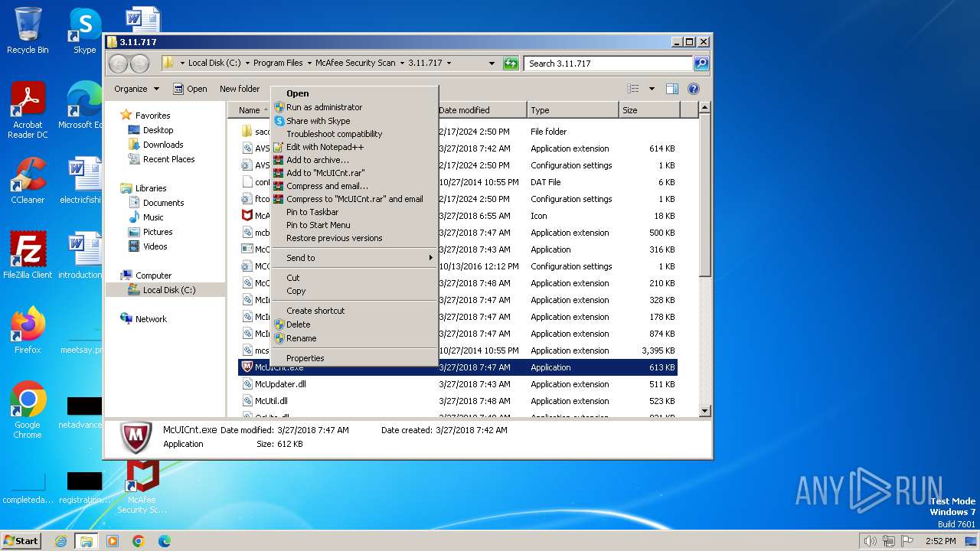The height and width of the screenshot is (551, 980).
Task: Select Troubleshoot compatibility
Action: [355, 134]
